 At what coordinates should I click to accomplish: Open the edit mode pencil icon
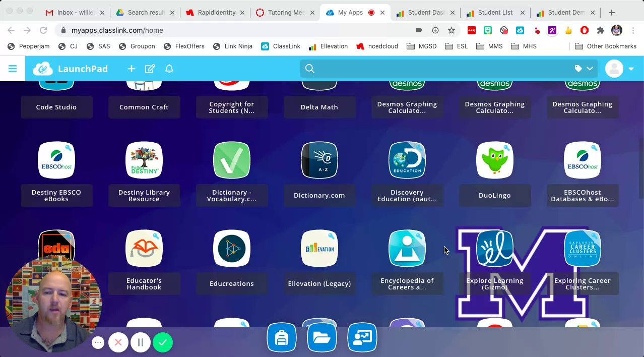pos(150,69)
